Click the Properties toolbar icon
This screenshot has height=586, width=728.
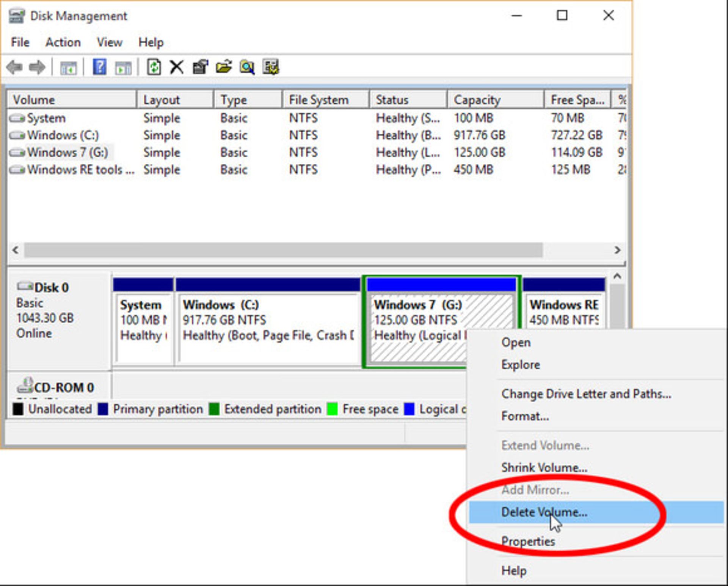pyautogui.click(x=201, y=67)
